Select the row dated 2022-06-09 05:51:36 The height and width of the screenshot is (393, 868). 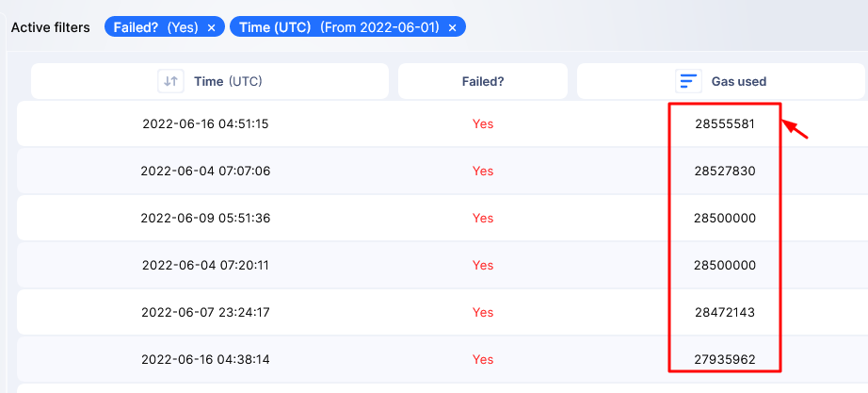442,218
